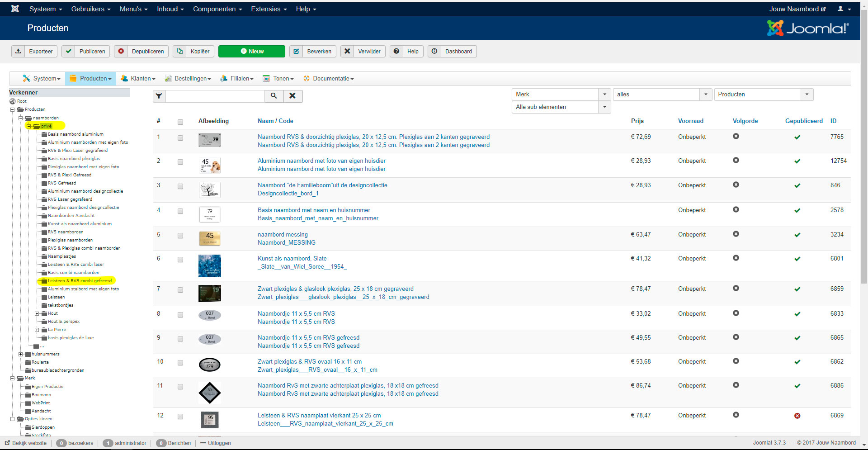868x450 pixels.
Task: Open the Merk dropdown filter
Action: coord(561,95)
